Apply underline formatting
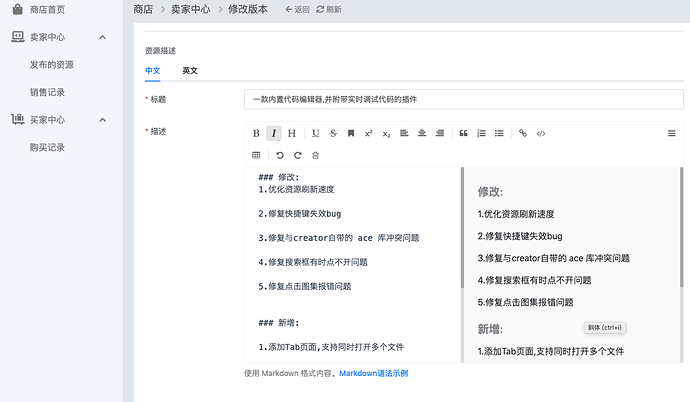Viewport: 690px width, 402px height. [x=316, y=133]
